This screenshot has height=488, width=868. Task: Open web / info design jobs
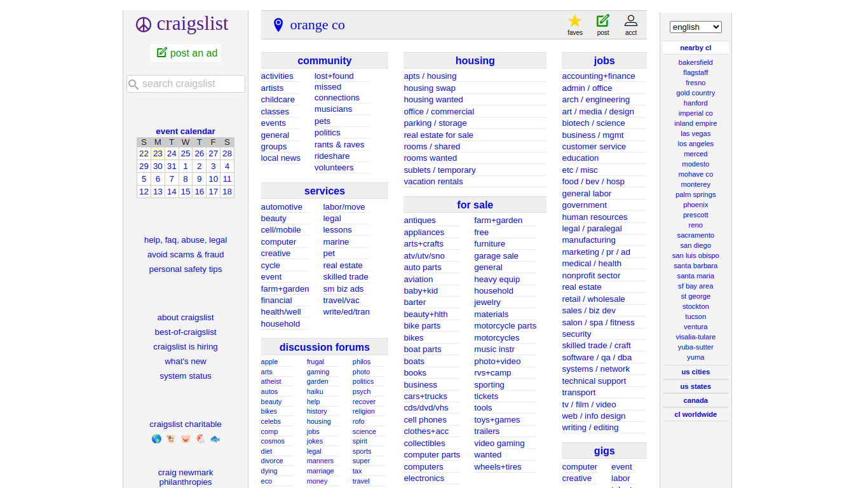point(593,416)
